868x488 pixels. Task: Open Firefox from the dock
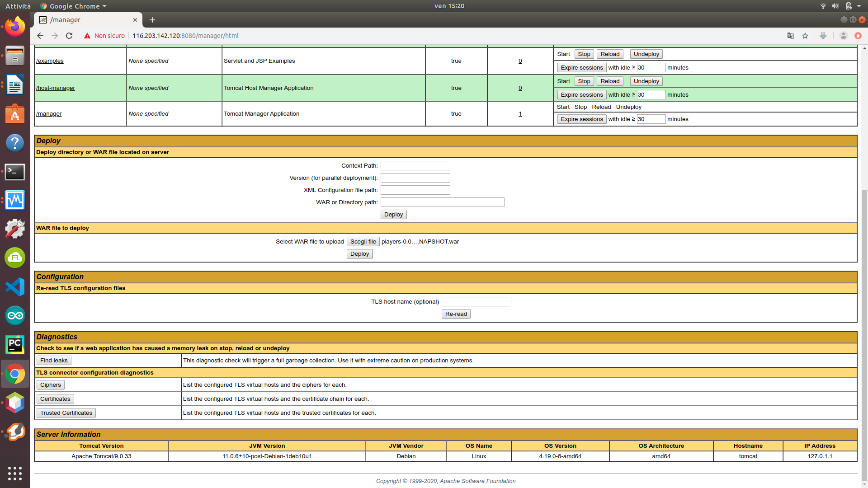pyautogui.click(x=15, y=27)
